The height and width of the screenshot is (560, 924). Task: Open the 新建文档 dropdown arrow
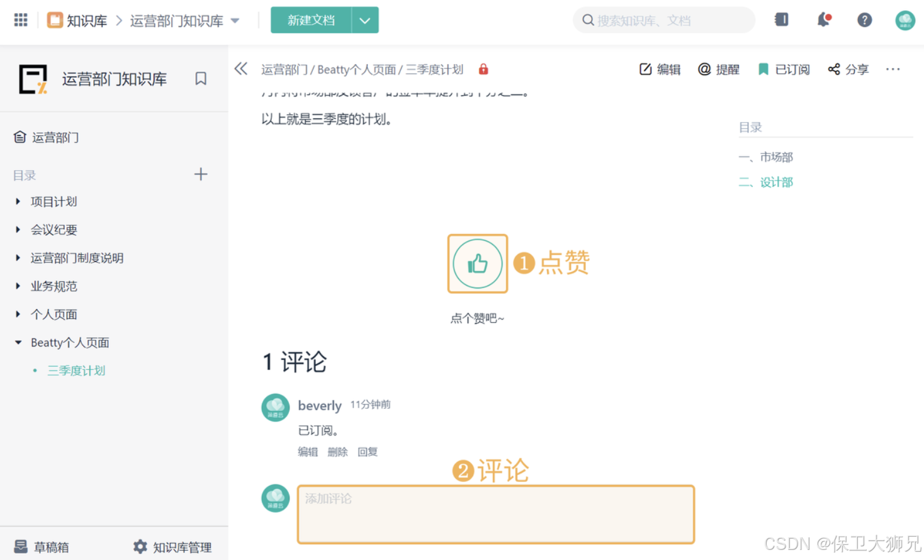click(364, 20)
